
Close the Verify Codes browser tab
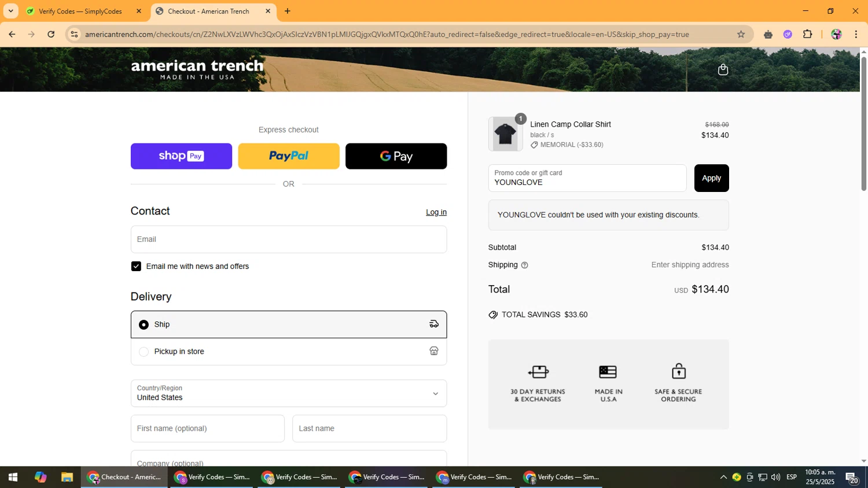pyautogui.click(x=139, y=11)
